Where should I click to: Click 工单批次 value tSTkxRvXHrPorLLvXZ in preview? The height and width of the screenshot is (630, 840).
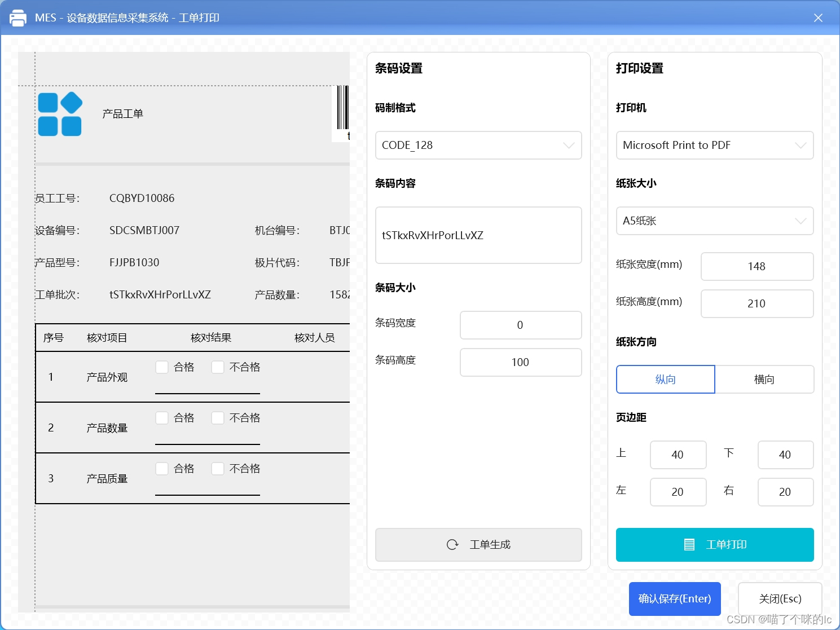(x=160, y=295)
